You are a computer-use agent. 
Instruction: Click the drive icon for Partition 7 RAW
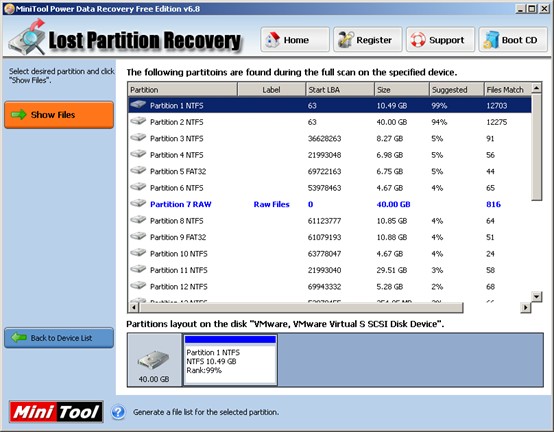[138, 203]
